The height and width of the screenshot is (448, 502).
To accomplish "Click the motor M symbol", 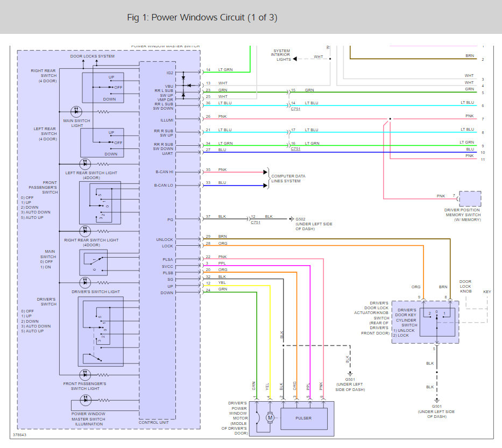I will [270, 417].
